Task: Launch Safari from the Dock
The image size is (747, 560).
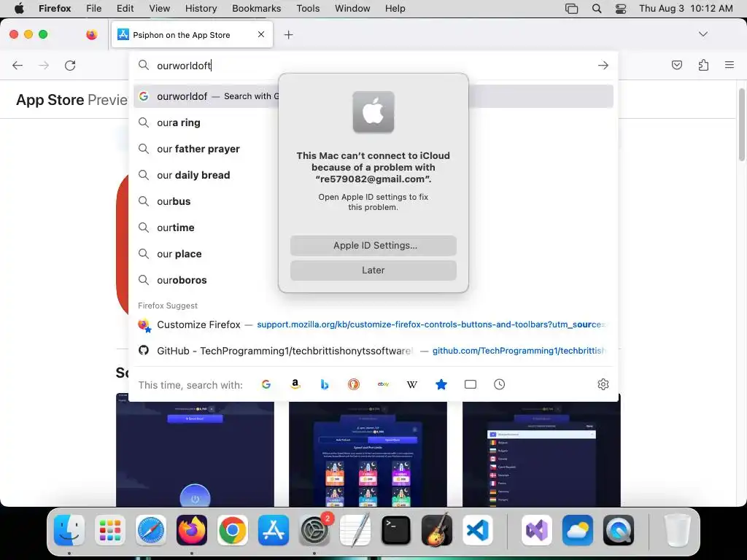Action: [151, 530]
